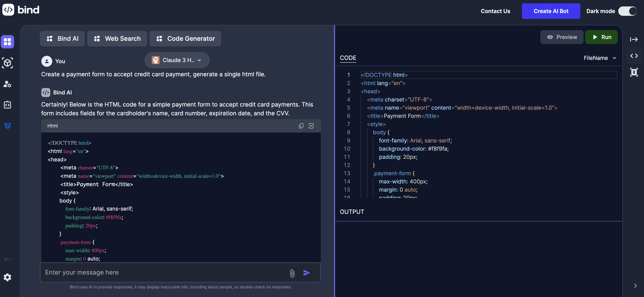Click the You user avatar
Image resolution: width=644 pixels, height=297 pixels.
(47, 61)
